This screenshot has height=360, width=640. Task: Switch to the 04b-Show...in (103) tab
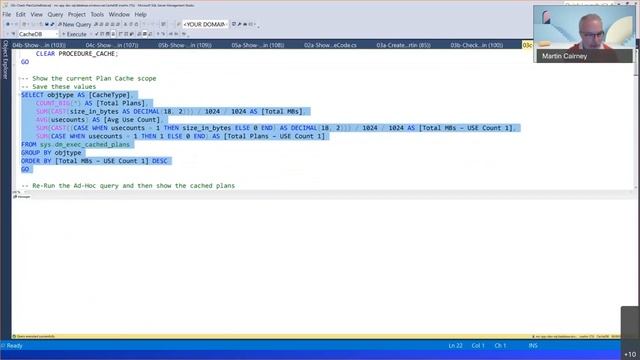(x=39, y=45)
